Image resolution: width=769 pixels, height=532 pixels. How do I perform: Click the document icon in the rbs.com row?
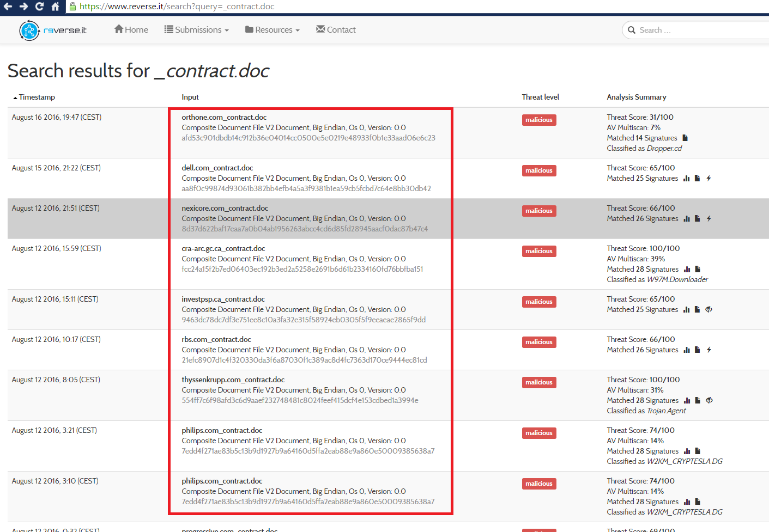pos(697,350)
